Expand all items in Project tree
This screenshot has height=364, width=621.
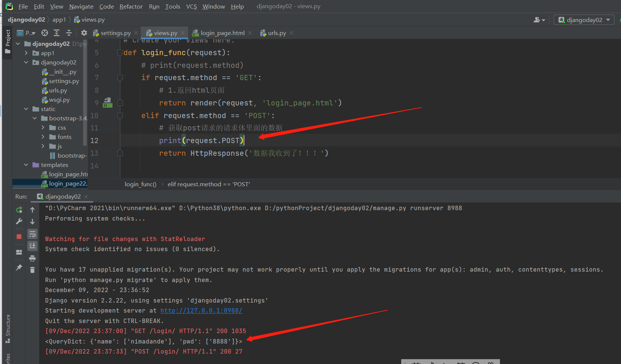point(57,33)
